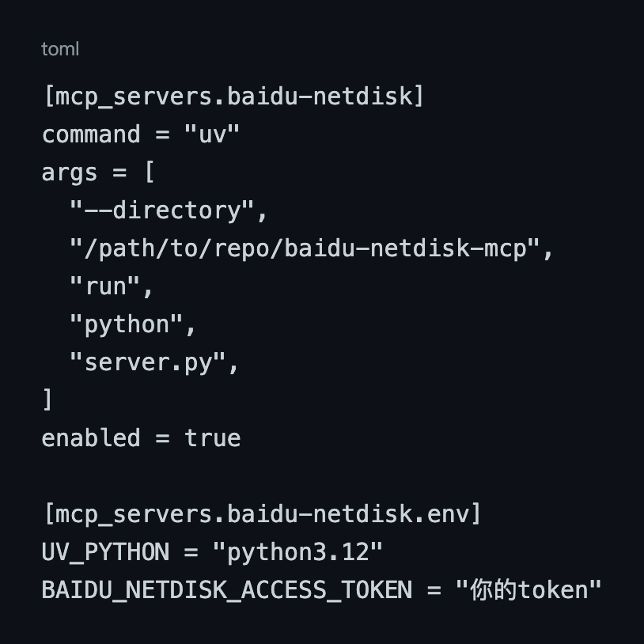Click the UV_PYTHON variable name
644x644 pixels.
coord(105,552)
